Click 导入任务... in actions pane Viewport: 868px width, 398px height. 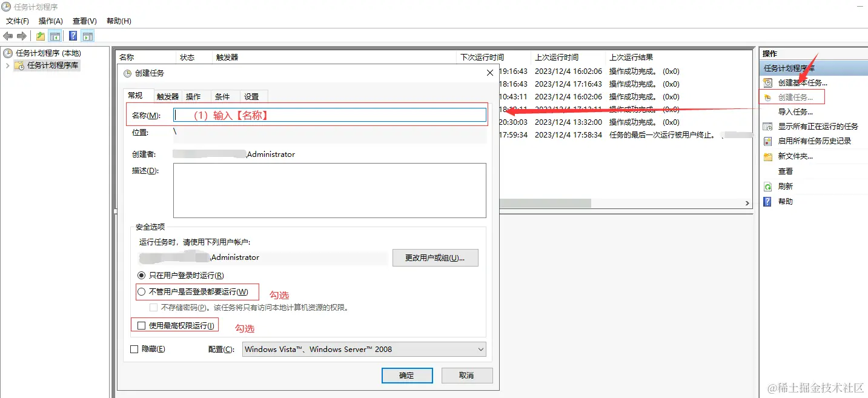[x=795, y=112]
